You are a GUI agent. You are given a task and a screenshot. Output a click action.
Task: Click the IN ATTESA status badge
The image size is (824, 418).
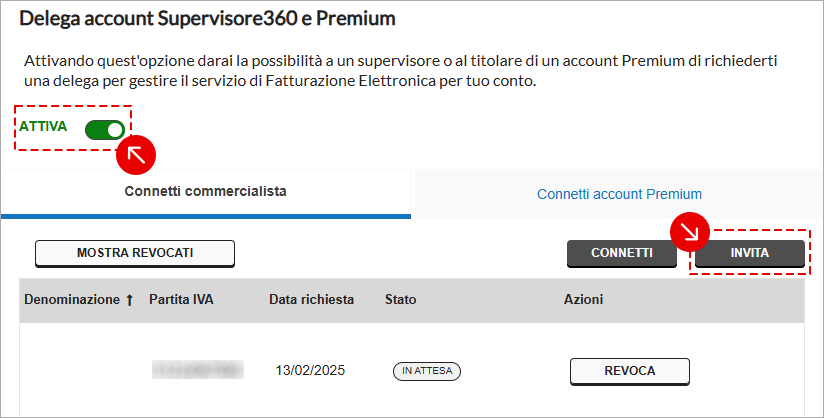click(x=427, y=371)
